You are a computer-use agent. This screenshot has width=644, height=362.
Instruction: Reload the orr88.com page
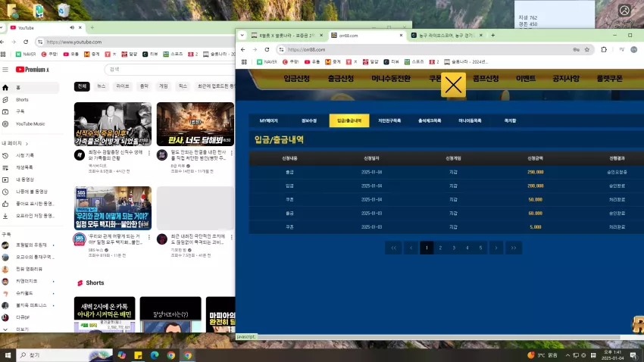pyautogui.click(x=267, y=50)
